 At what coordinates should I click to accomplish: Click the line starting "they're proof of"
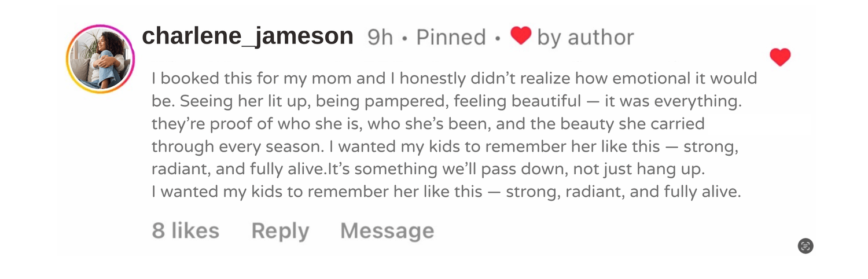click(x=428, y=124)
